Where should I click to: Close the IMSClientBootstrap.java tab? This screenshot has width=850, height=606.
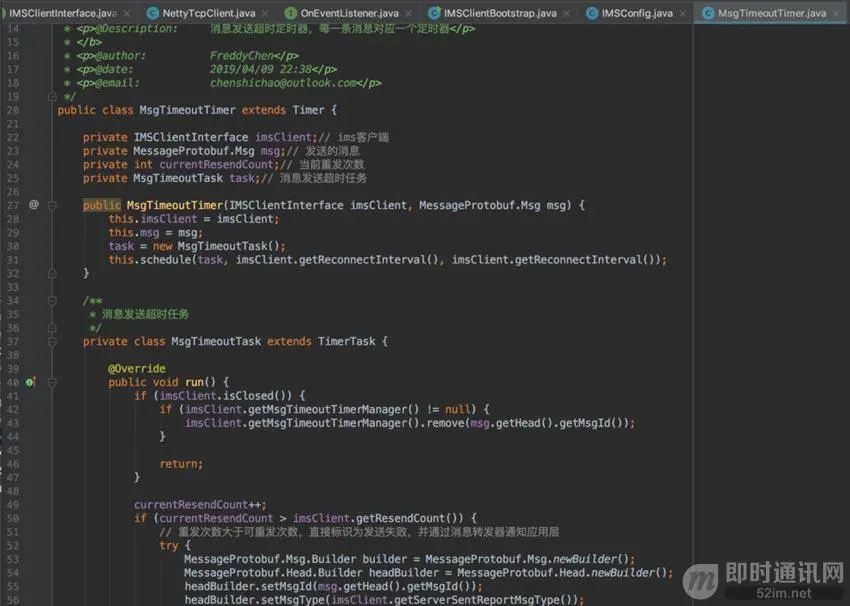click(566, 14)
